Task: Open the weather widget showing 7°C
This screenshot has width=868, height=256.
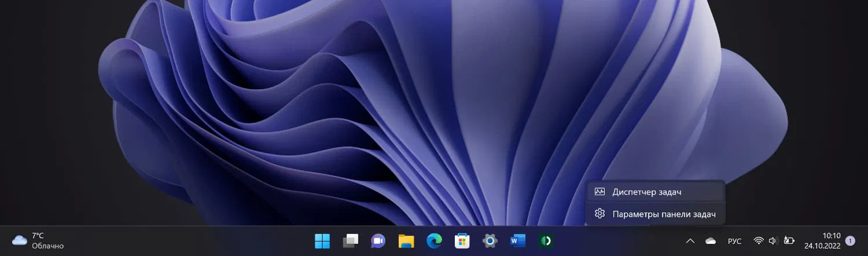Action: tap(38, 241)
